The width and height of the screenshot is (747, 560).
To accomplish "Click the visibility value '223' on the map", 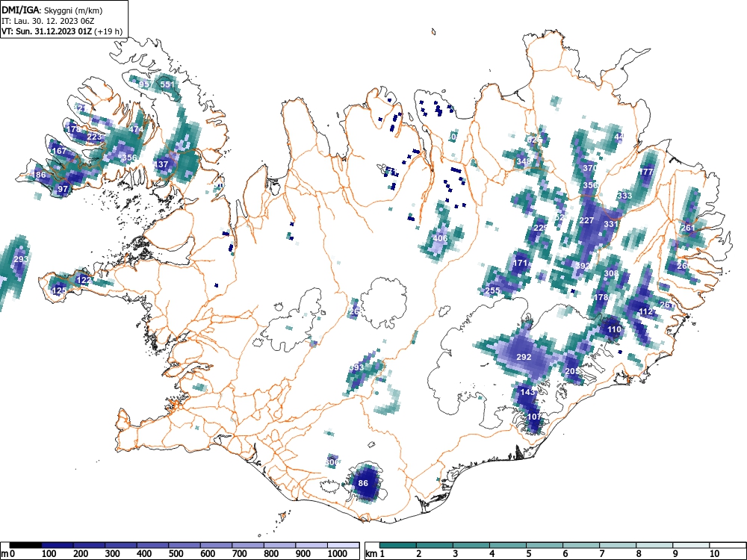I will tap(94, 137).
